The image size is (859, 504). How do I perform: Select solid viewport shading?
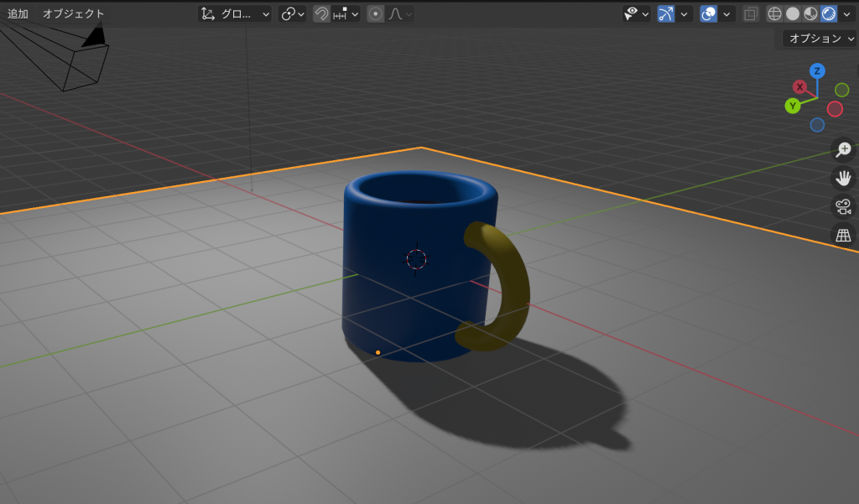click(x=792, y=13)
